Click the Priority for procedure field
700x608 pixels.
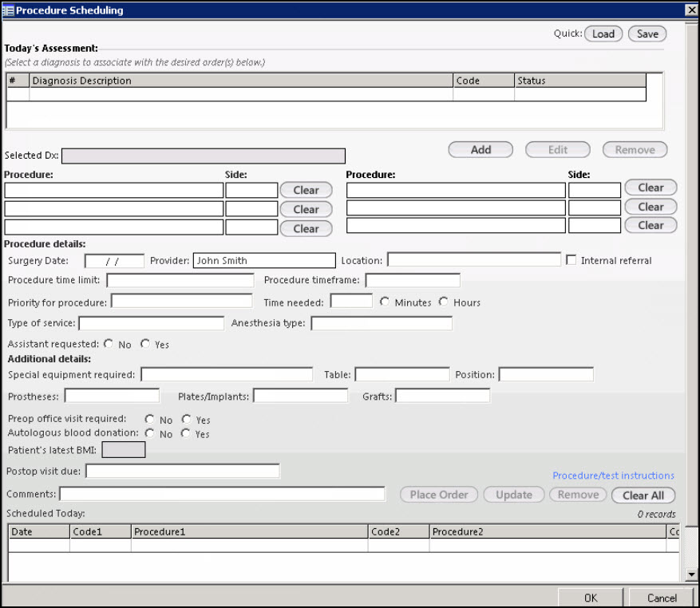click(182, 301)
